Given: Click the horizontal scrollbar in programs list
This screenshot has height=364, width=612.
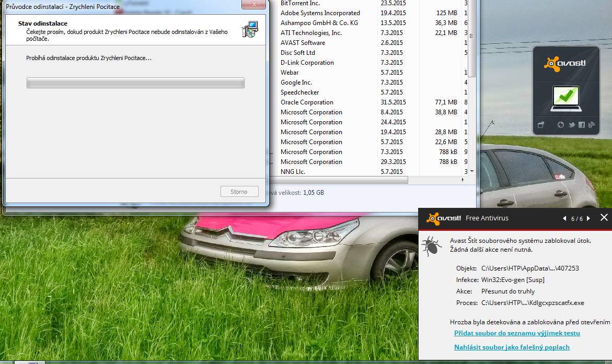Looking at the screenshot, I should pyautogui.click(x=339, y=180).
